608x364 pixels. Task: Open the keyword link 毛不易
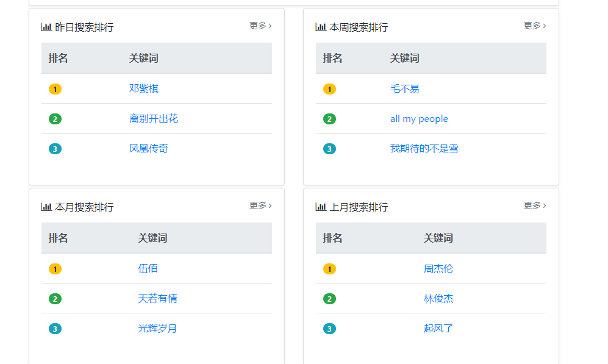404,88
